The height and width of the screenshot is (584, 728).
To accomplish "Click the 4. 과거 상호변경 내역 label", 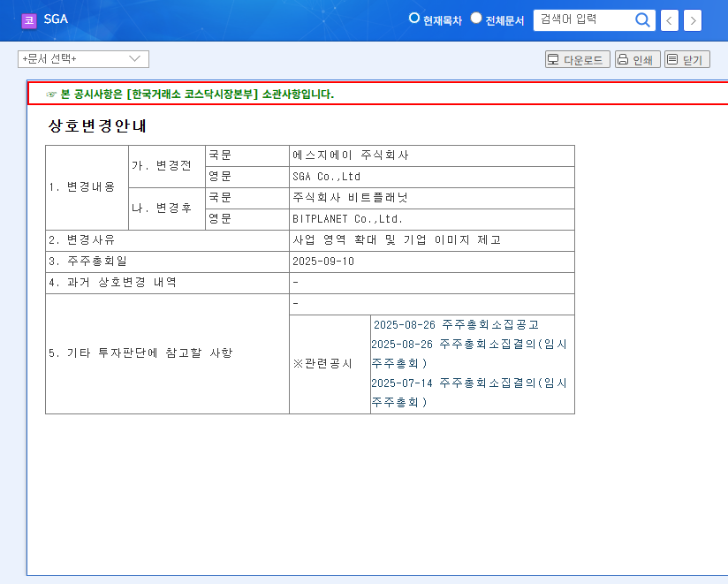I will (112, 282).
